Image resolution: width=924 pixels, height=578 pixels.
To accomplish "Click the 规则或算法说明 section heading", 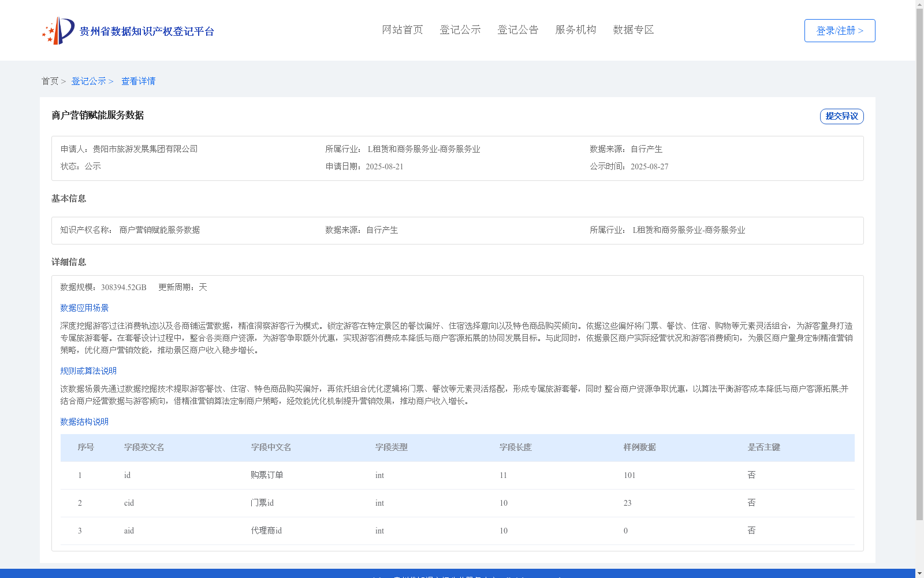I will pos(88,371).
